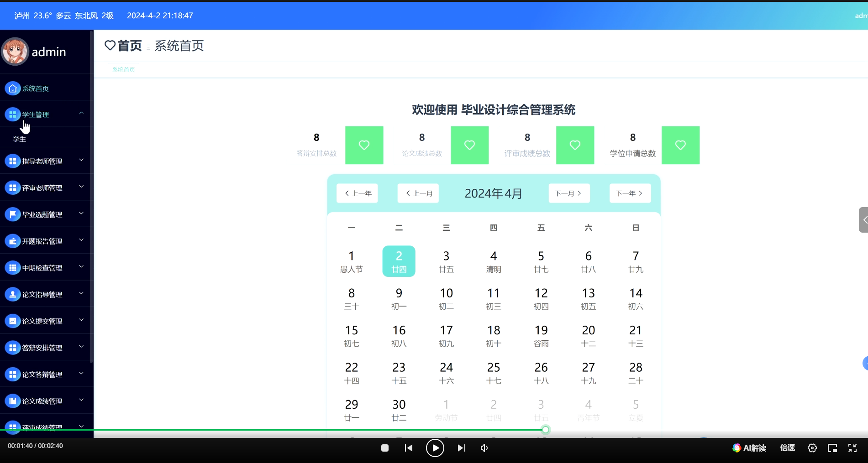Select the 论文答辩管理 menu label
The width and height of the screenshot is (868, 463).
coord(42,375)
